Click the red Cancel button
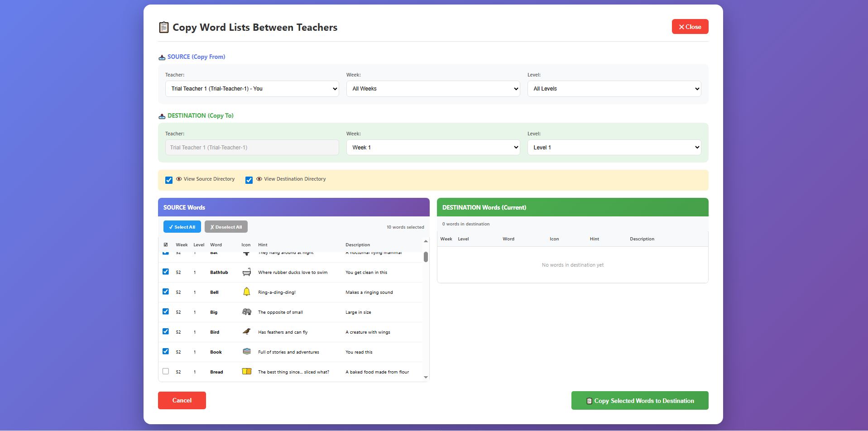Screen dimensions: 868x431 [182, 400]
